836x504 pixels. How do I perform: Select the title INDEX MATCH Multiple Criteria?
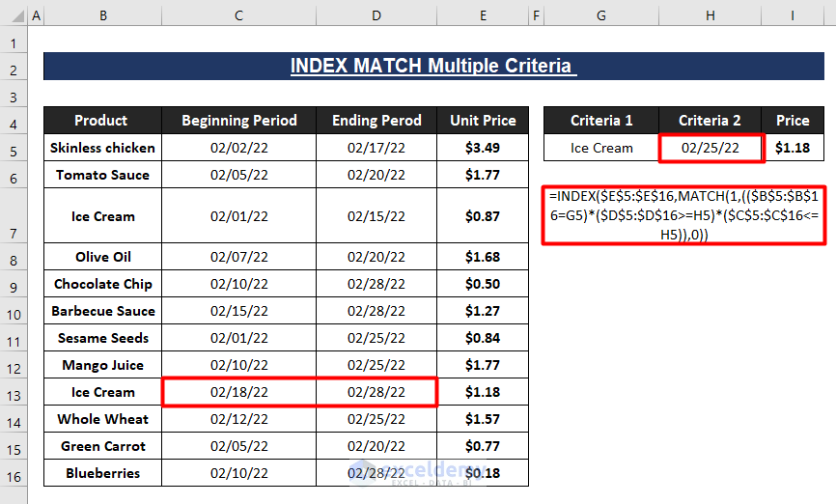point(431,67)
